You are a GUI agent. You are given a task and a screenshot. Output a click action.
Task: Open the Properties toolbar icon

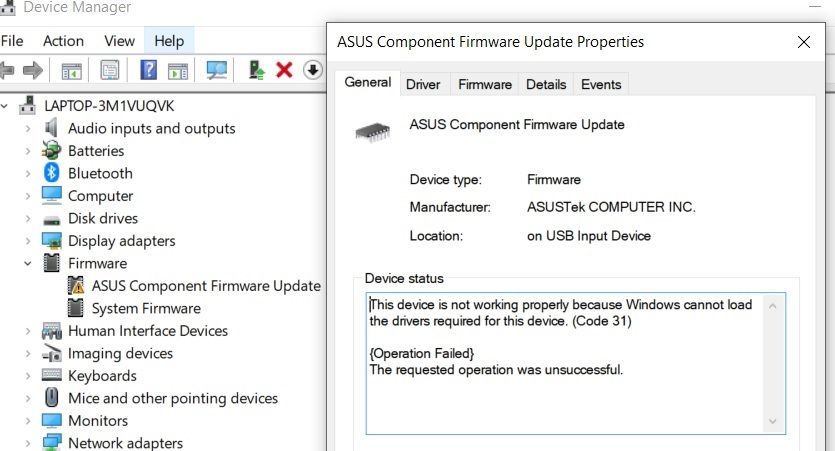click(x=110, y=70)
